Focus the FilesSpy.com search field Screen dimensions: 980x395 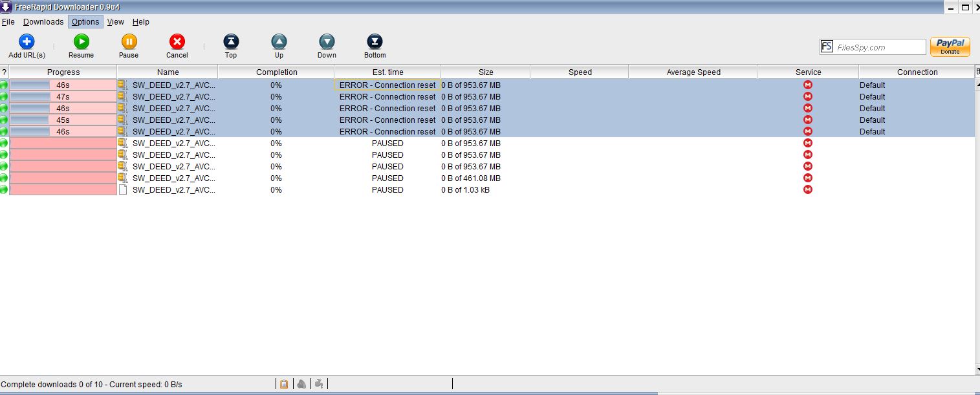coord(880,47)
